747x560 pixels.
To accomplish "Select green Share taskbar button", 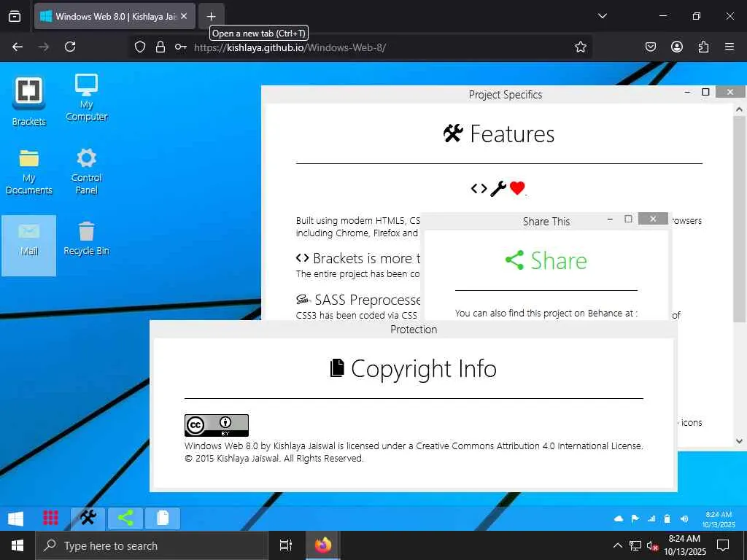I will (x=125, y=518).
